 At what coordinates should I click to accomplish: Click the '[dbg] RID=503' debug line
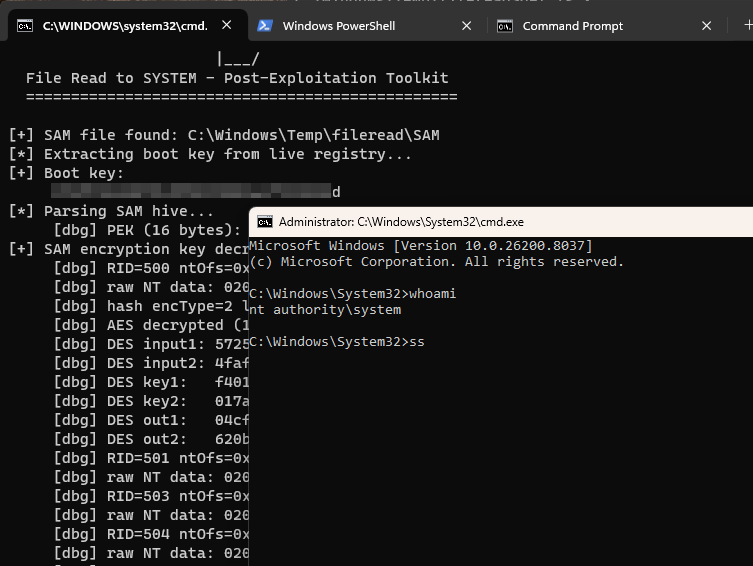pyautogui.click(x=151, y=496)
